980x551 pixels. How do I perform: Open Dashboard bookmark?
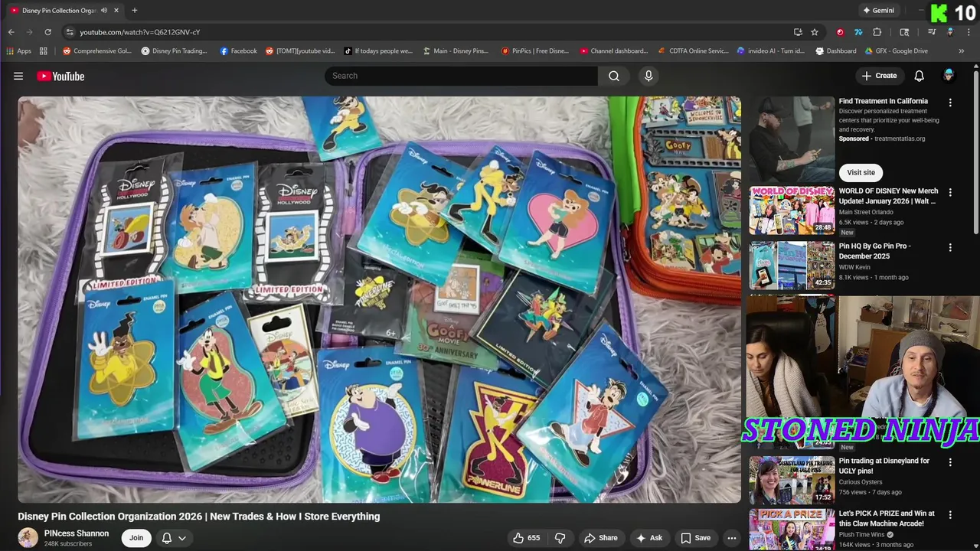click(x=836, y=51)
